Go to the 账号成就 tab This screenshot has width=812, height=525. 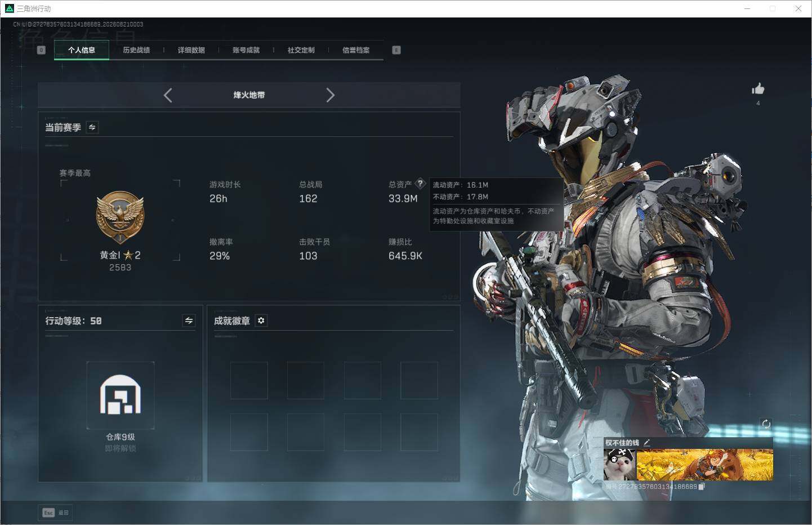246,50
